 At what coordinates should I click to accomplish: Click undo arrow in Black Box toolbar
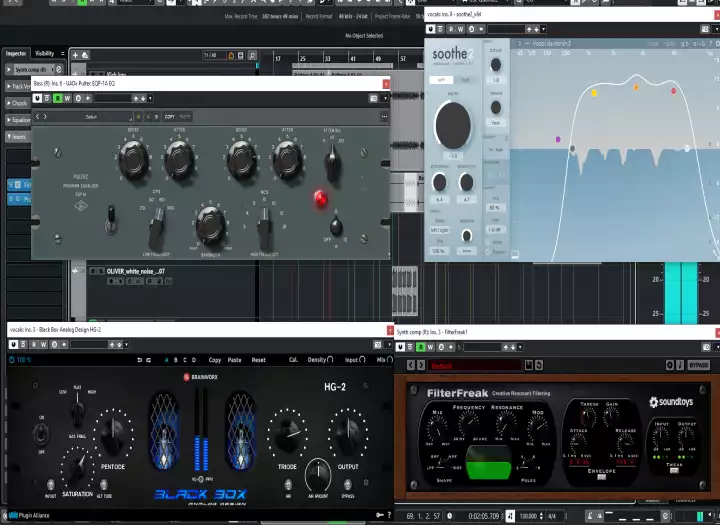[139, 360]
